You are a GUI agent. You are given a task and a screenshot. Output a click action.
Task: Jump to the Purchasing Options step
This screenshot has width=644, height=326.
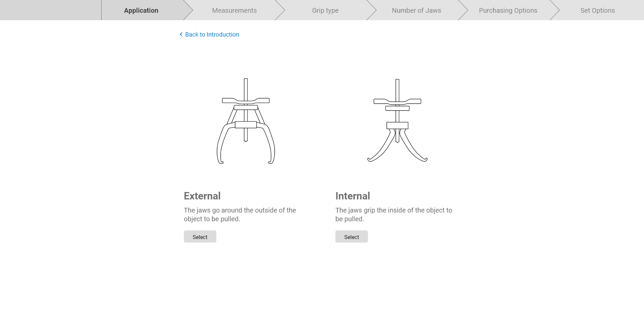[508, 10]
